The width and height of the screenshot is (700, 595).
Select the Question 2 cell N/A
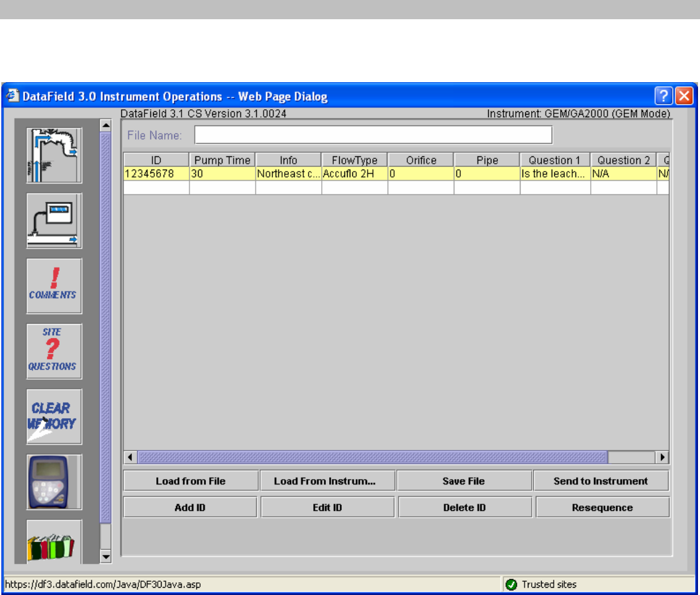[x=624, y=174]
